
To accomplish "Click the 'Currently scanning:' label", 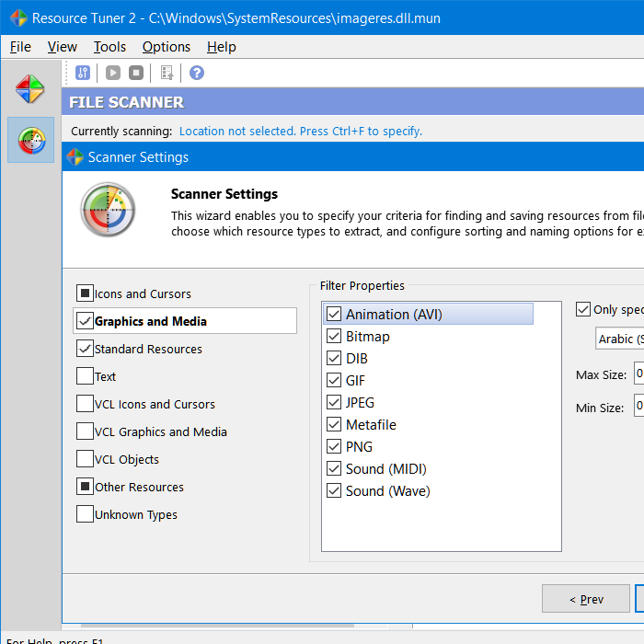I will point(121,131).
